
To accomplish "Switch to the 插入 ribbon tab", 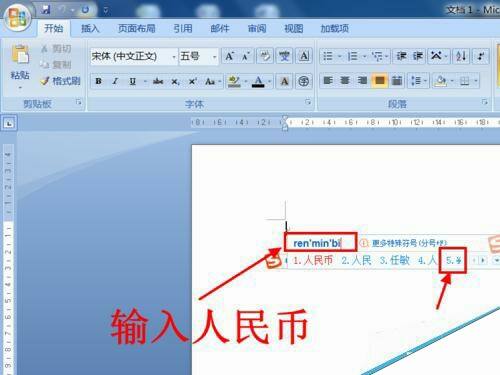I will coord(90,29).
